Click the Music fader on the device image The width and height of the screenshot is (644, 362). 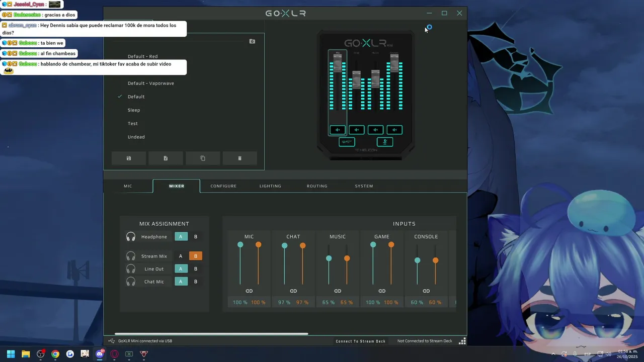pyautogui.click(x=375, y=79)
